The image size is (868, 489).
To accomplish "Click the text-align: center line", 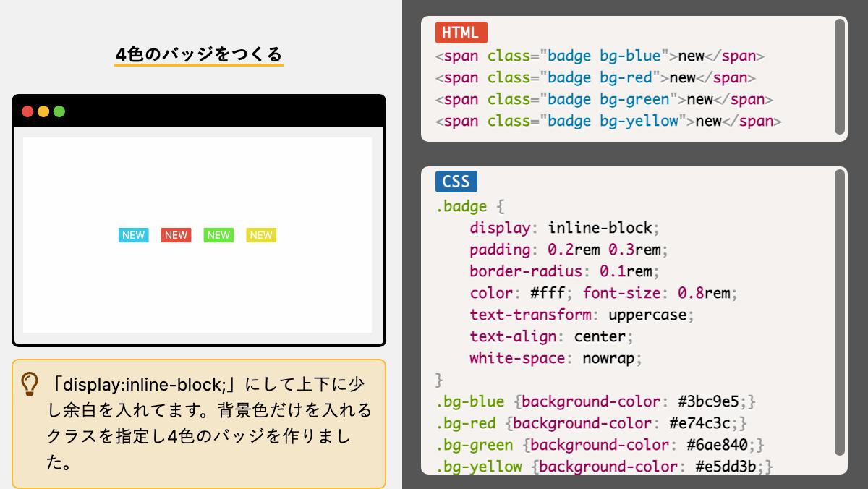I will [x=552, y=337].
